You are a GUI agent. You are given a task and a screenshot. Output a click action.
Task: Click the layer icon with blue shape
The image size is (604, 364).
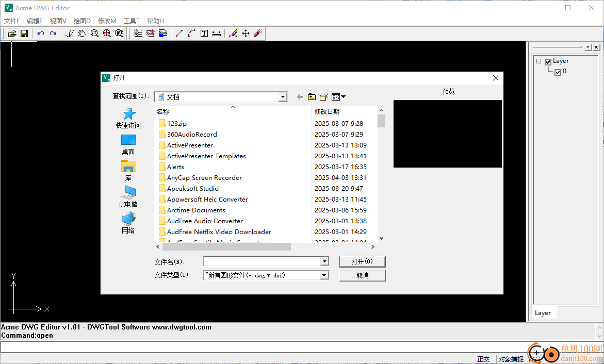(x=163, y=34)
